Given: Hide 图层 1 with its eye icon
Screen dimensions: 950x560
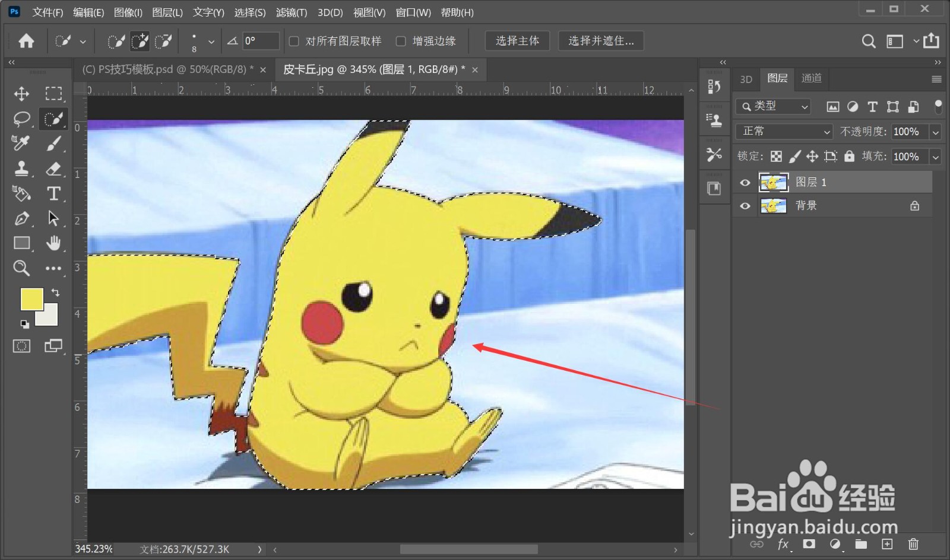Looking at the screenshot, I should [x=745, y=183].
